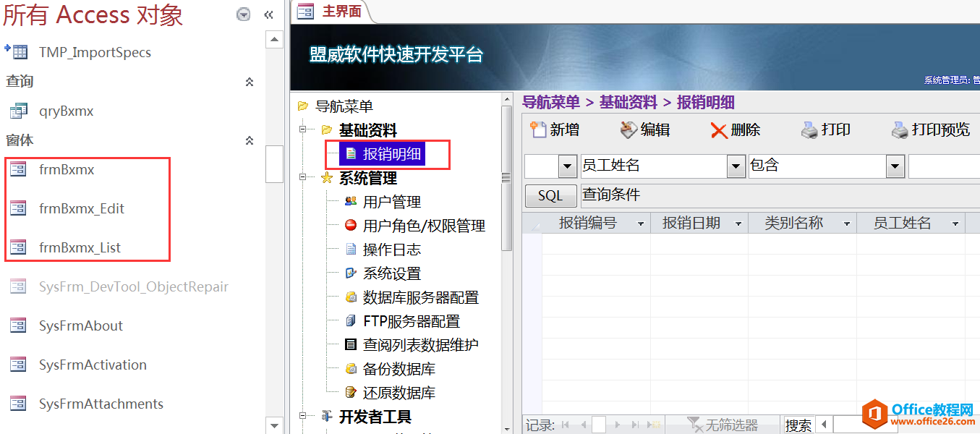Image resolution: width=980 pixels, height=434 pixels.
Task: Click the 备份数据库 icon
Action: pos(351,368)
